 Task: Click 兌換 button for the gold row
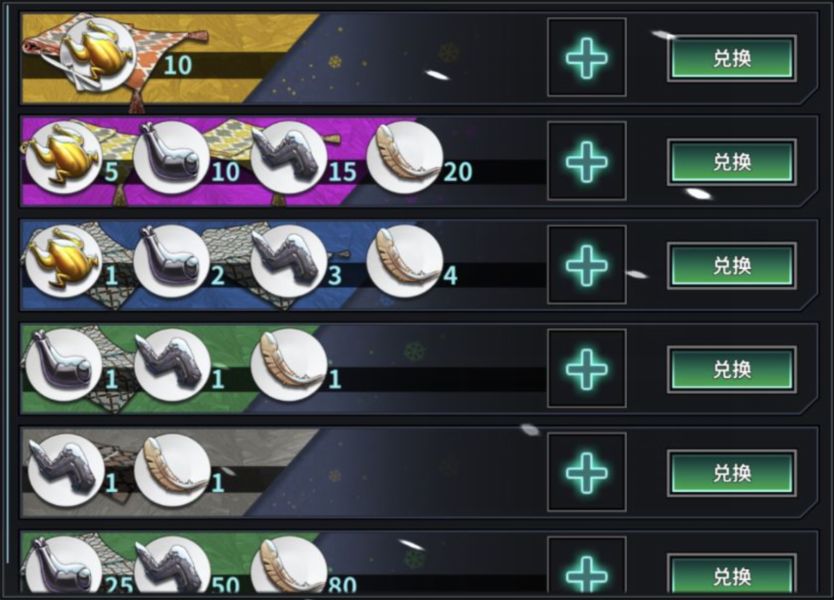pyautogui.click(x=732, y=58)
